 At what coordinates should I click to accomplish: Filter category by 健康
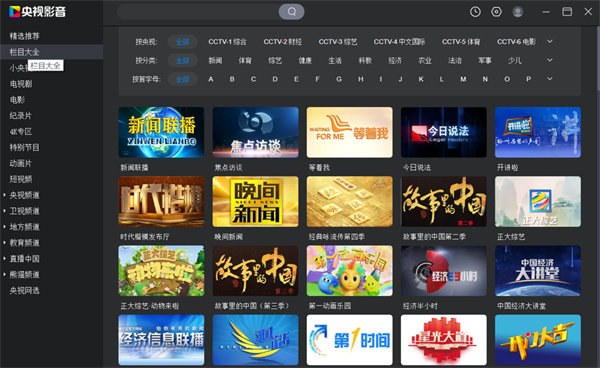coord(305,60)
